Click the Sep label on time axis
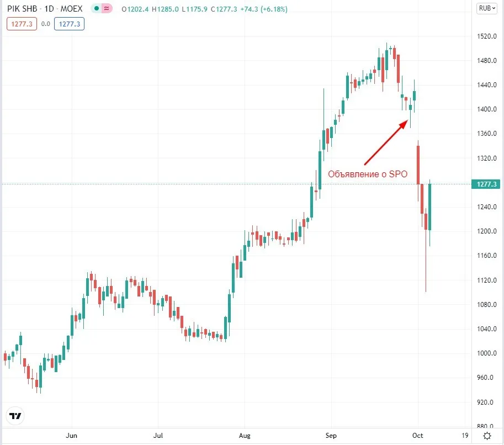Viewport: 504px width, 445px height. (x=331, y=436)
